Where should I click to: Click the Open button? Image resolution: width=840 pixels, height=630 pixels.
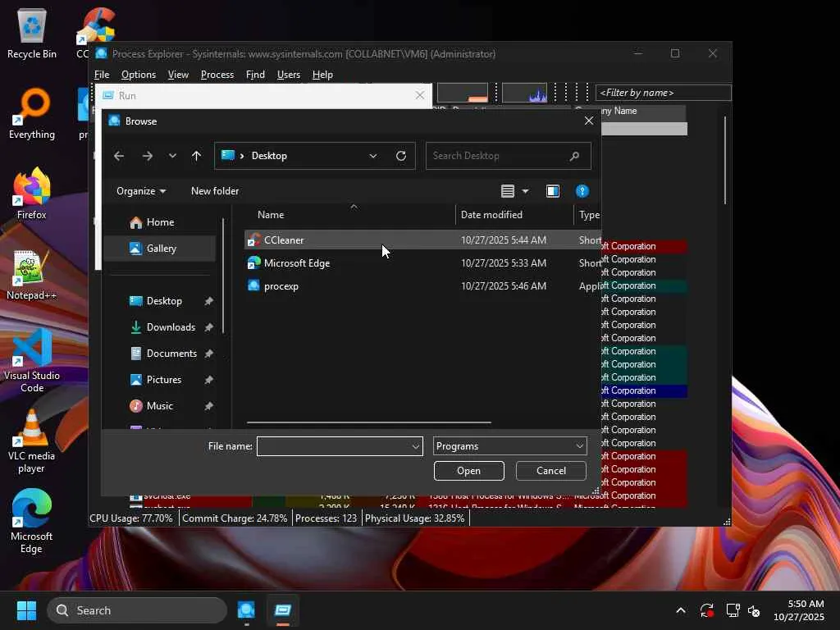coord(468,471)
